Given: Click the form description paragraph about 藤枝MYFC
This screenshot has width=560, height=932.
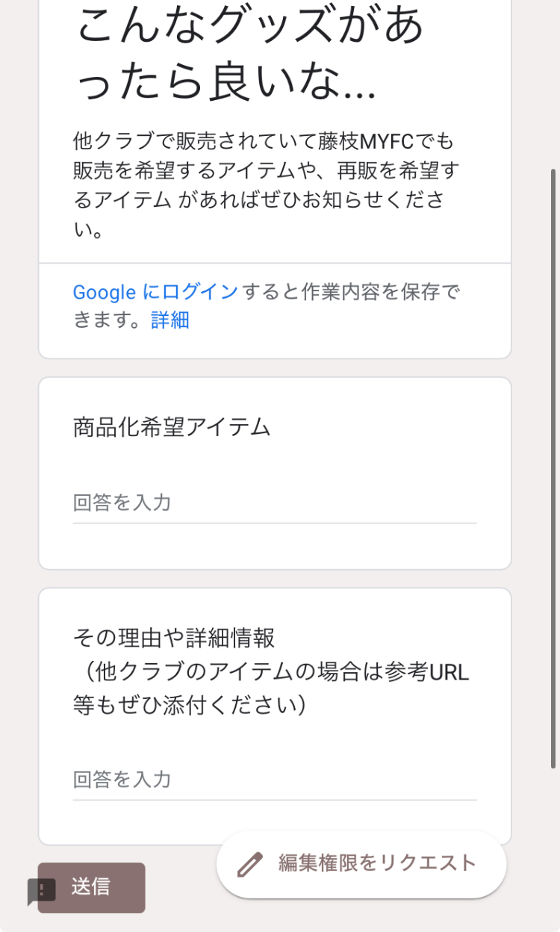Looking at the screenshot, I should [x=265, y=185].
